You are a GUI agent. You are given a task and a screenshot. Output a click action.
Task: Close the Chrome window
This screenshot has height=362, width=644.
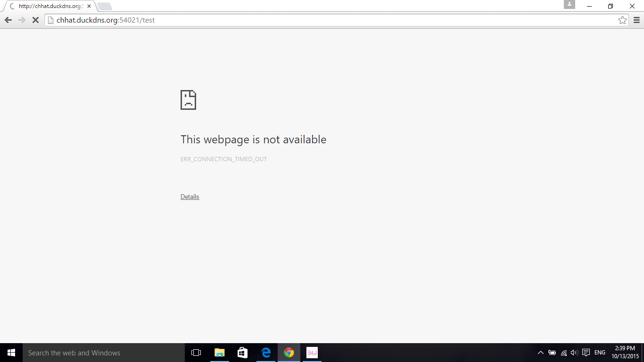[x=632, y=6]
